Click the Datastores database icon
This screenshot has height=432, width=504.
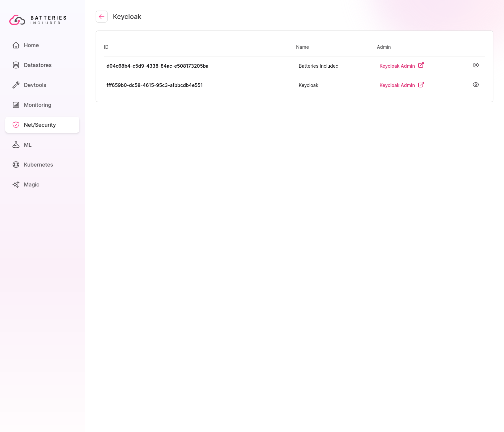pyautogui.click(x=16, y=65)
